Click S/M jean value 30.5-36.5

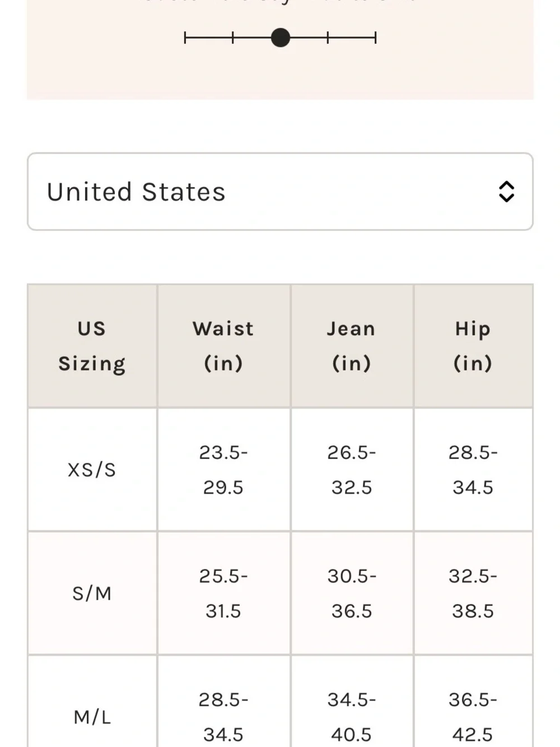coord(352,593)
